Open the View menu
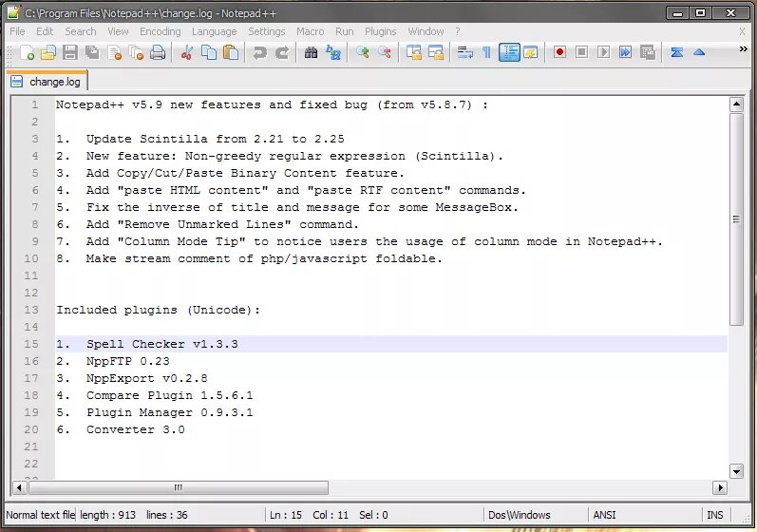 118,31
